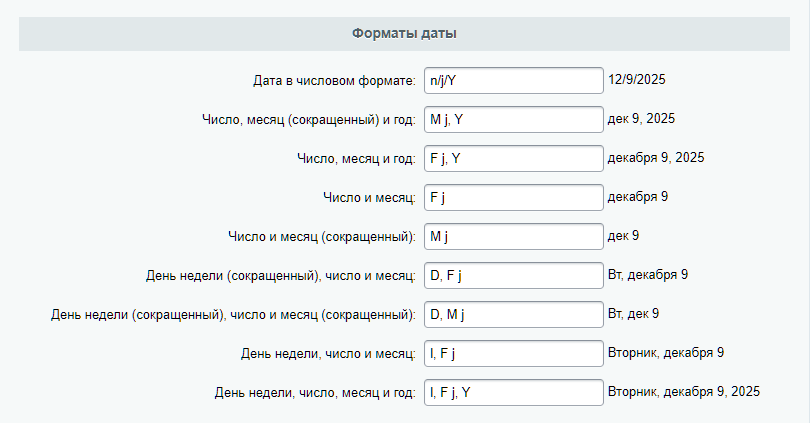Click the 'Вт, дек 9' preview text
This screenshot has width=810, height=423.
(x=633, y=313)
